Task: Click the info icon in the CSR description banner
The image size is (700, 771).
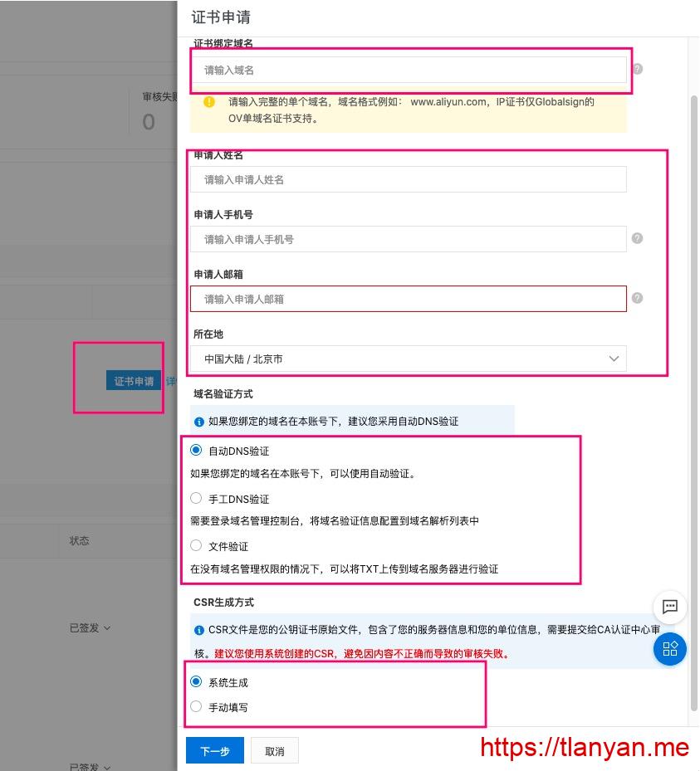Action: point(198,631)
